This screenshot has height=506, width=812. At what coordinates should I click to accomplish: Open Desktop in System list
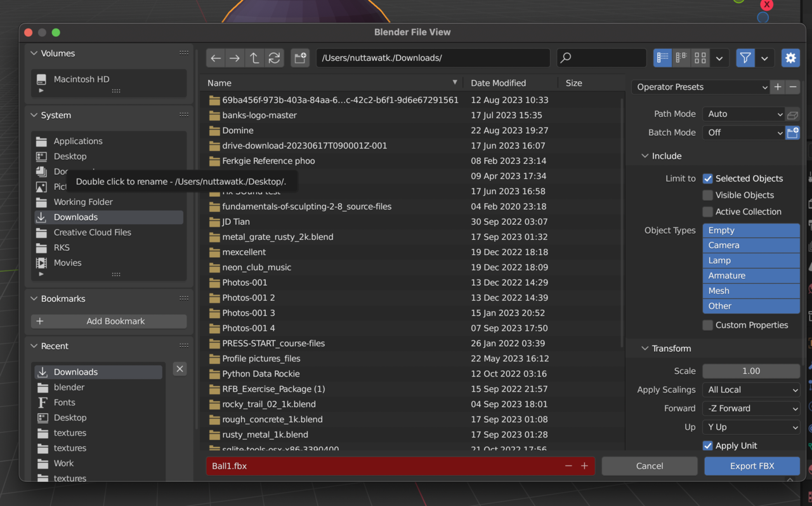[109, 156]
